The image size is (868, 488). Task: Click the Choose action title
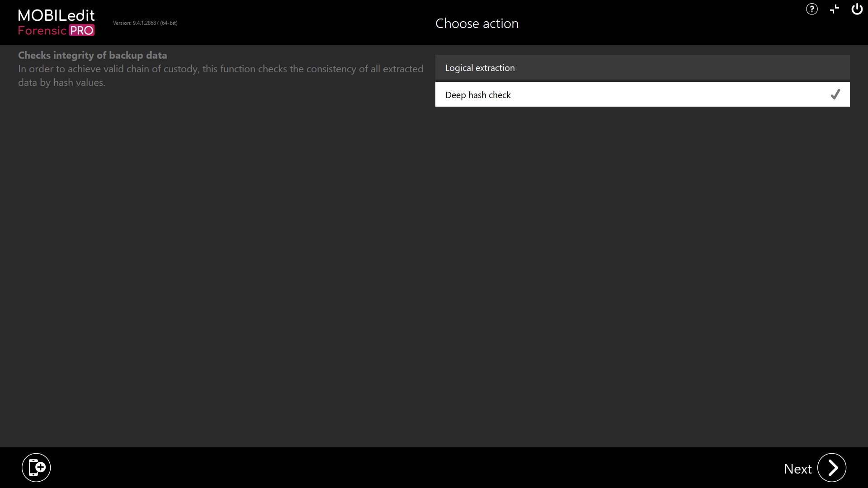coord(476,23)
